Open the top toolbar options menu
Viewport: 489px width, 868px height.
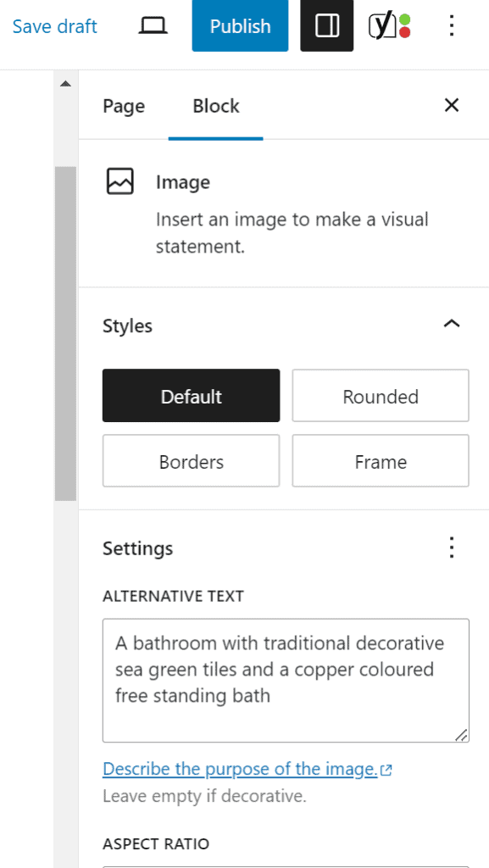[x=452, y=26]
